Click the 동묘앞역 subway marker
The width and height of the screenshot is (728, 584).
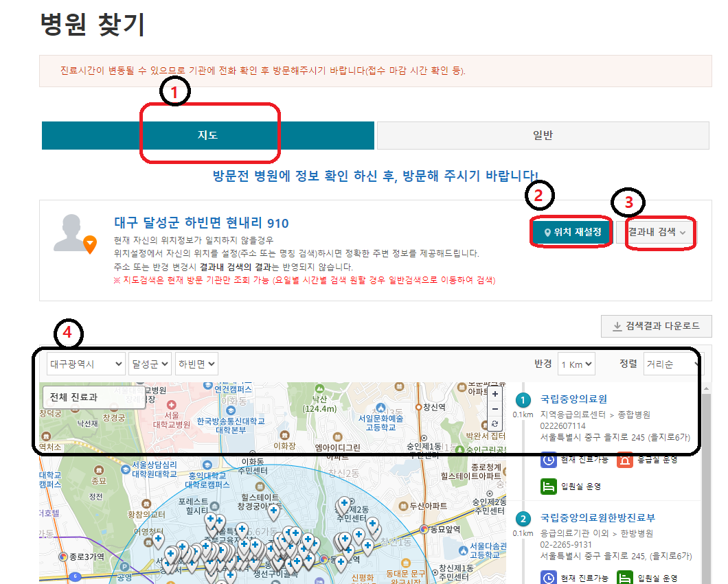tap(424, 529)
